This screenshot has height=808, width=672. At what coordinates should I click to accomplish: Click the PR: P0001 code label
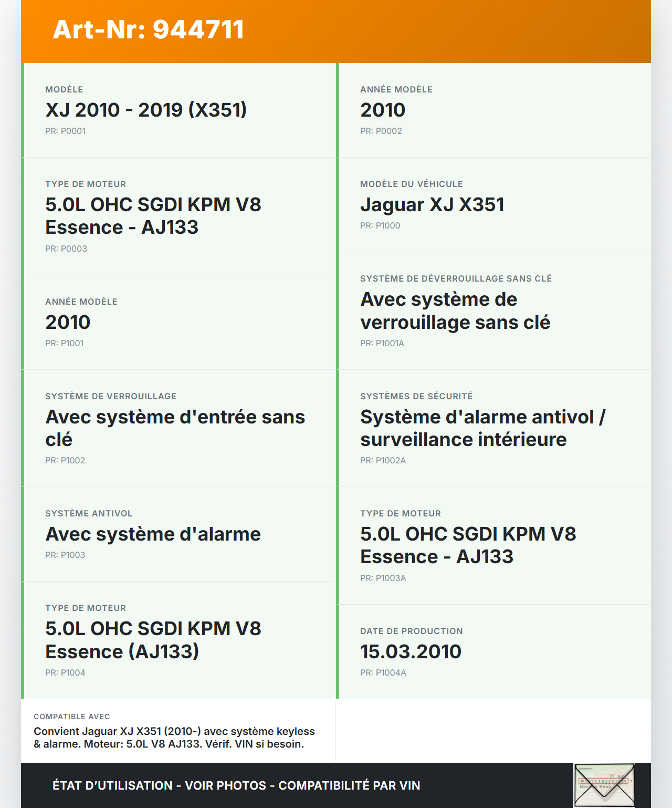[x=65, y=131]
